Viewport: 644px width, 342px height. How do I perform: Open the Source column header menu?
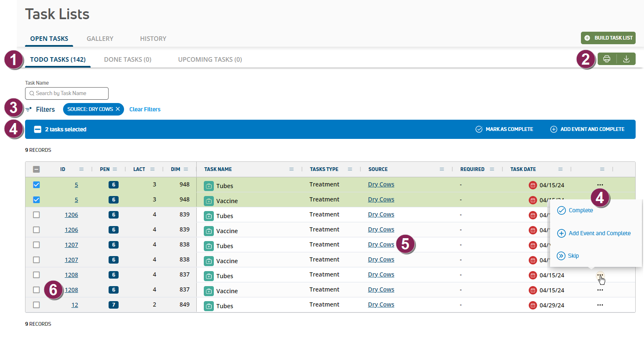[x=442, y=169]
